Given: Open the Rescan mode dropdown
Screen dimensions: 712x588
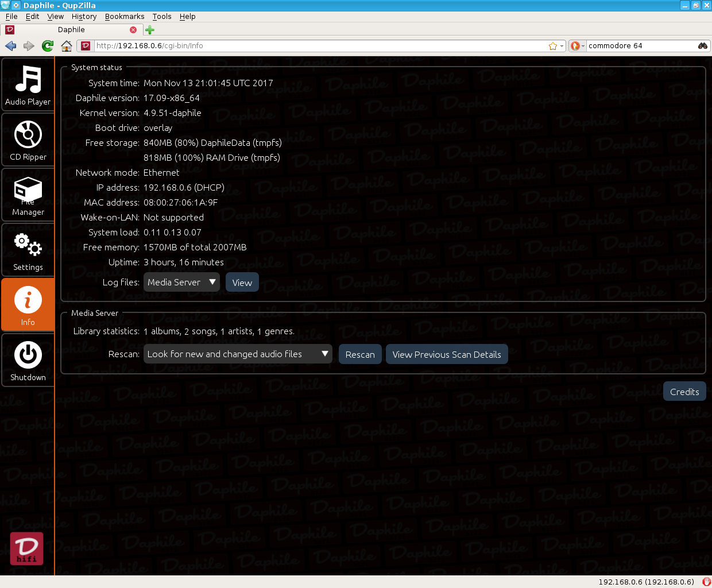Looking at the screenshot, I should point(238,354).
